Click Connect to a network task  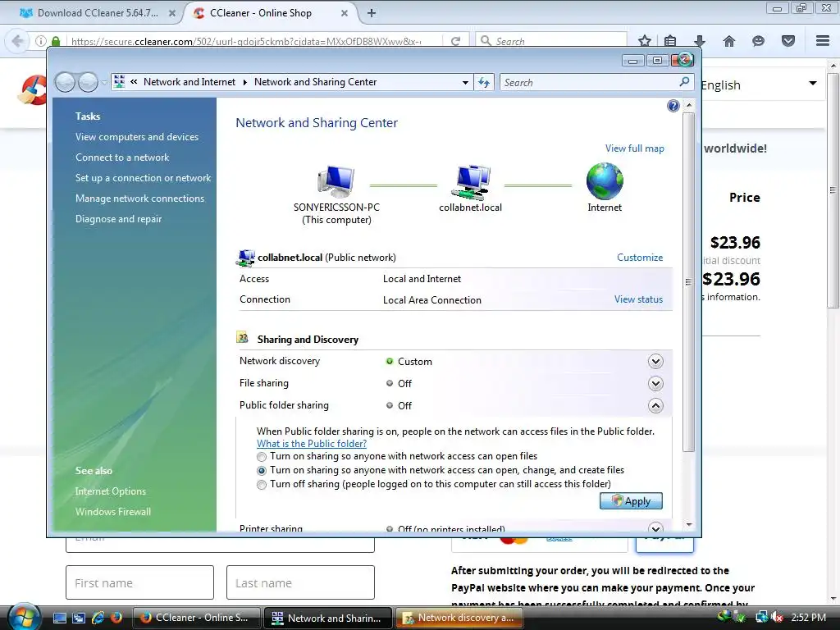[122, 157]
